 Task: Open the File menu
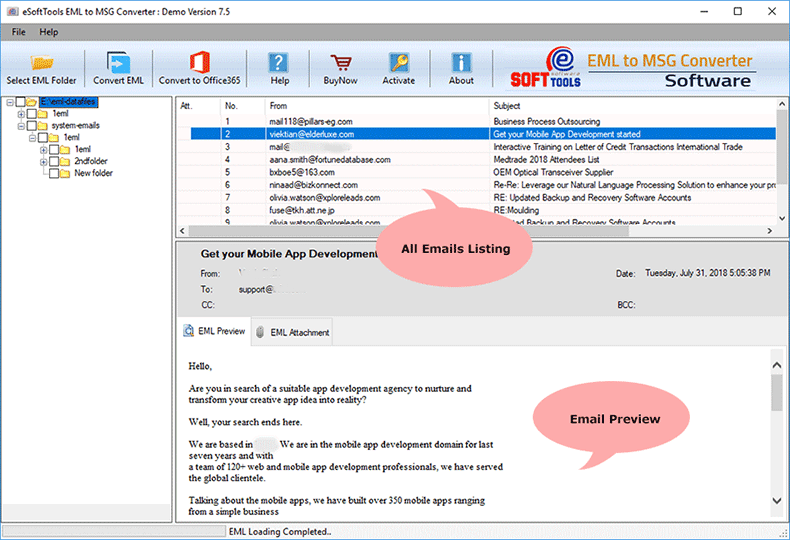coord(19,32)
